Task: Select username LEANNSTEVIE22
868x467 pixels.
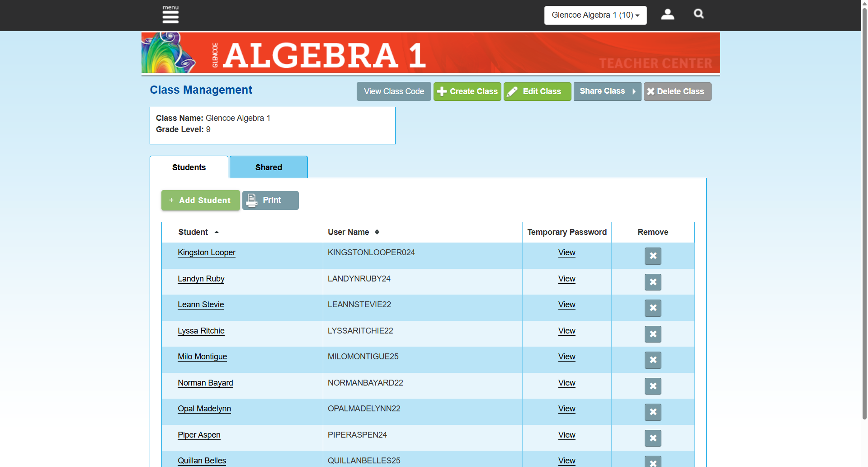Action: click(359, 305)
